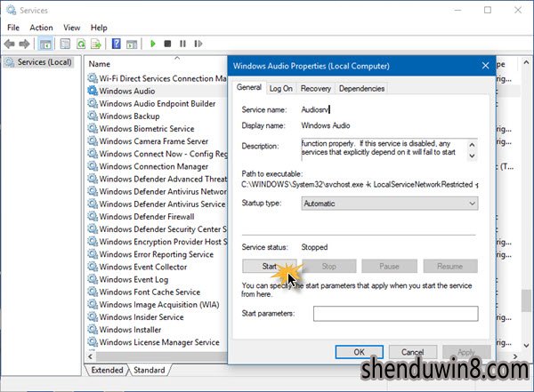This screenshot has height=392, width=534.
Task: Click the Audiosrv service name text
Action: [x=315, y=109]
